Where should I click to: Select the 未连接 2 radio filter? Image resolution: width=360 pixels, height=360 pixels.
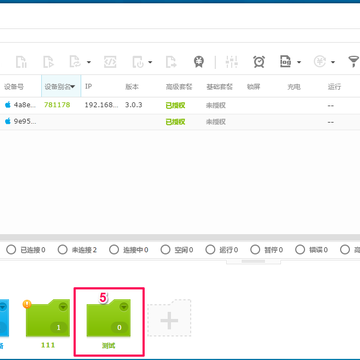point(62,250)
